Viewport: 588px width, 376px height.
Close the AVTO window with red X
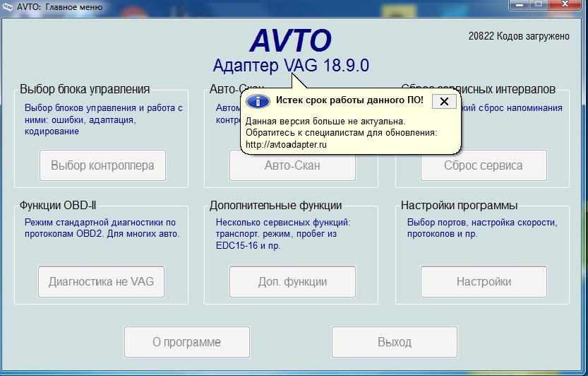point(565,4)
